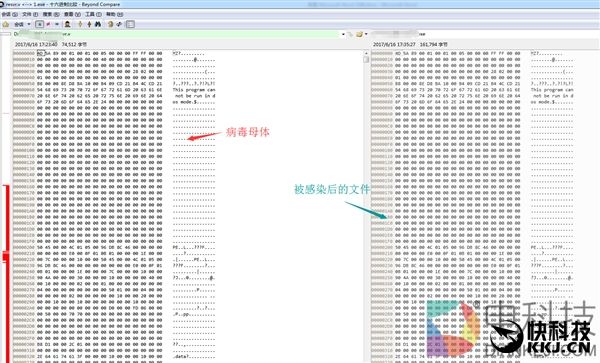Image resolution: width=600 pixels, height=363 pixels.
Task: Click "This program can" text in left pane
Action: 194,90
